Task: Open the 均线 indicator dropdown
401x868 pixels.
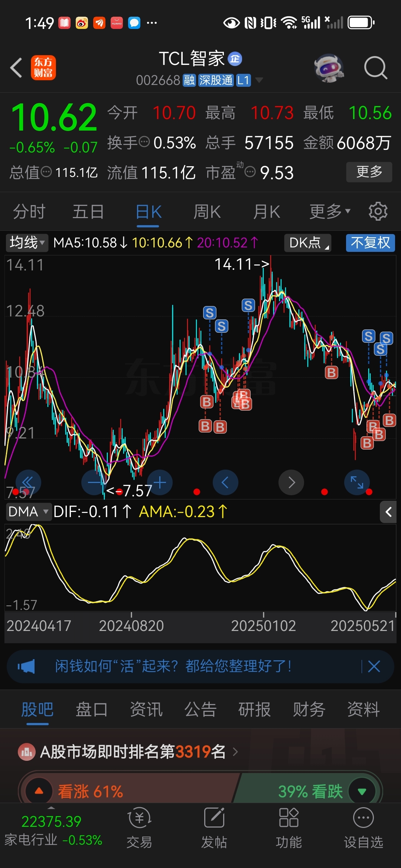Action: [x=27, y=243]
